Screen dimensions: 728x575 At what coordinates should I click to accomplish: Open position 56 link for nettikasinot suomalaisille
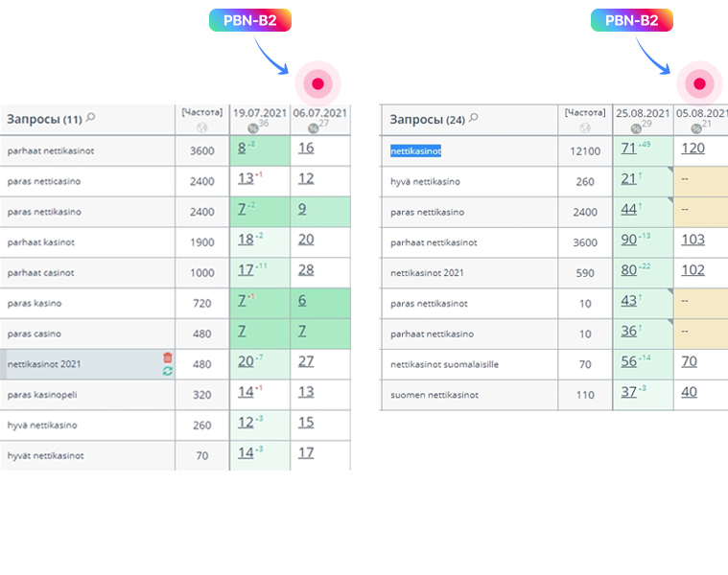(629, 360)
